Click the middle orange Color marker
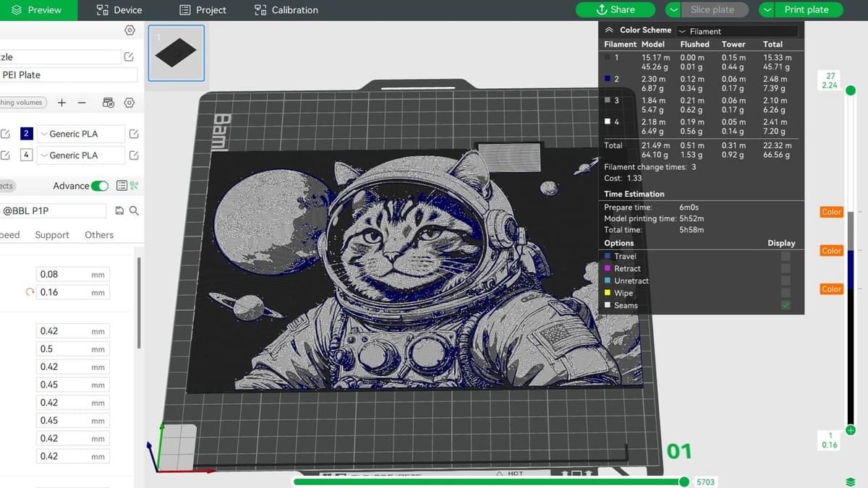The height and width of the screenshot is (488, 868). click(832, 250)
